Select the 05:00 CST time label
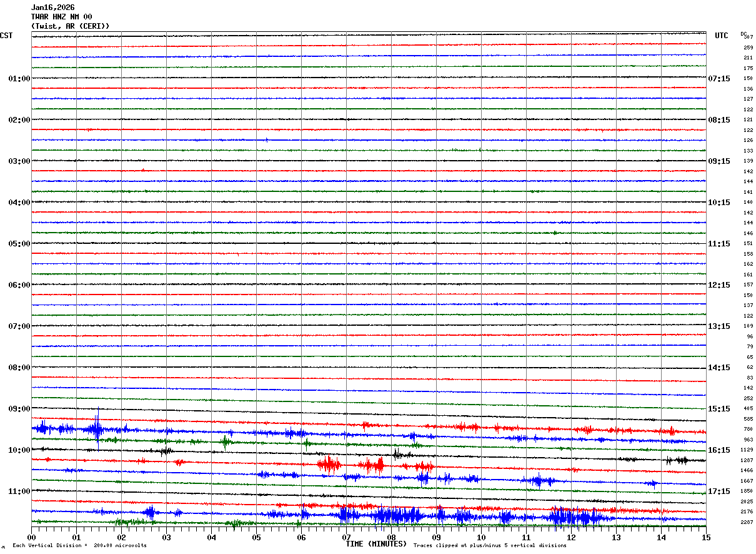 pyautogui.click(x=19, y=244)
